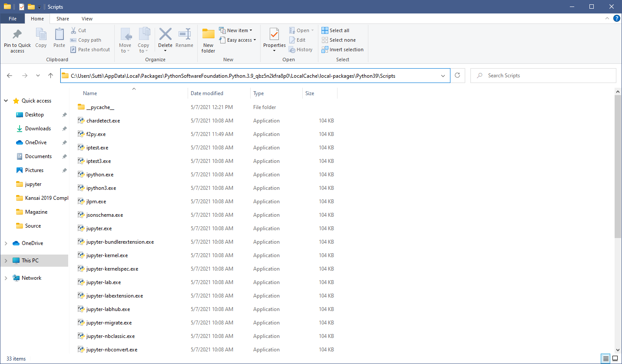Select ipython3.exe file
Viewport: 622px width, 364px height.
click(x=101, y=188)
